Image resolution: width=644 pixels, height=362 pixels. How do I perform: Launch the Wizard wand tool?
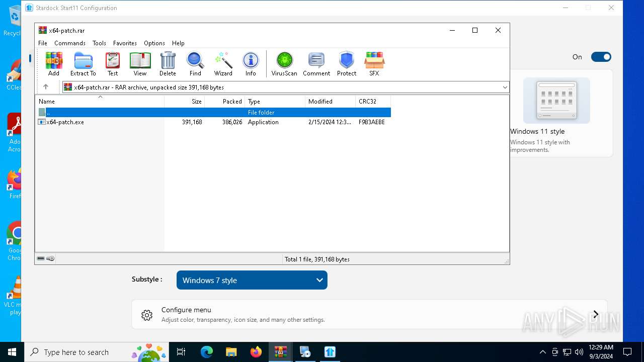pyautogui.click(x=223, y=64)
